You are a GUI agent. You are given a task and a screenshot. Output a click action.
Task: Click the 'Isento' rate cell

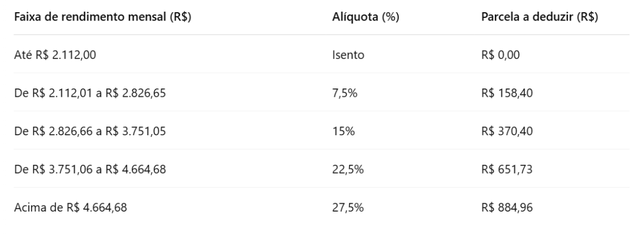click(348, 55)
